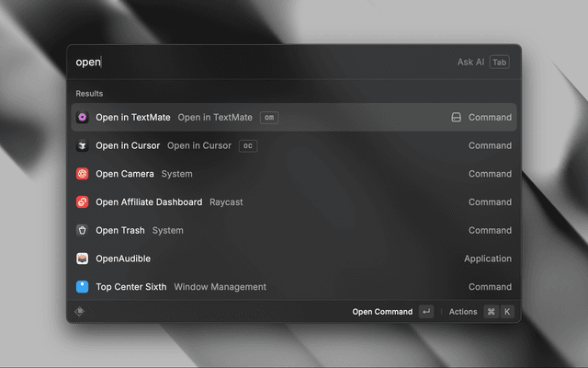The height and width of the screenshot is (368, 588).
Task: Click the icon beside Command in TextMate row
Action: [456, 118]
